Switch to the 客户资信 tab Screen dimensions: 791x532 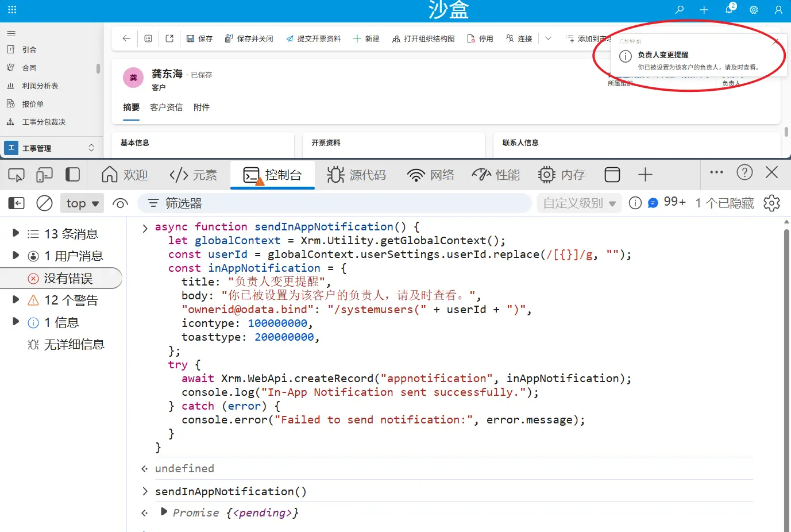coord(167,107)
